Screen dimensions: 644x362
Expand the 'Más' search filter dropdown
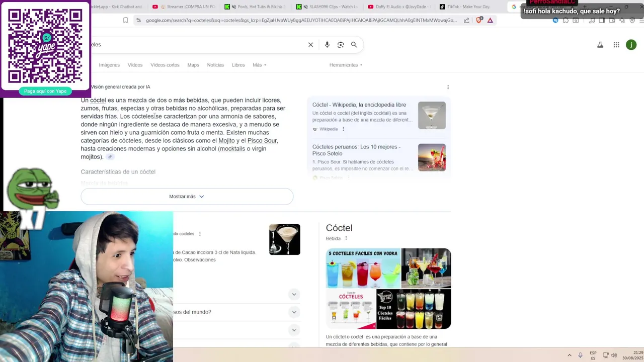[x=260, y=65]
